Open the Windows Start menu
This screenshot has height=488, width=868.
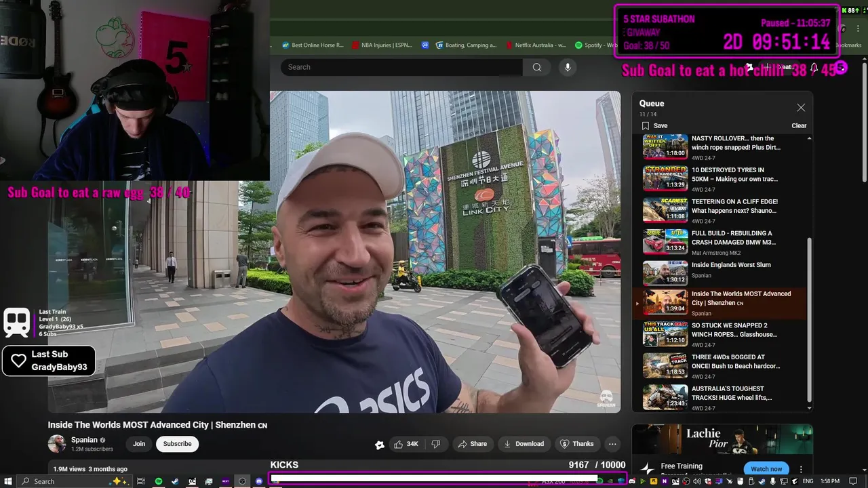8,481
